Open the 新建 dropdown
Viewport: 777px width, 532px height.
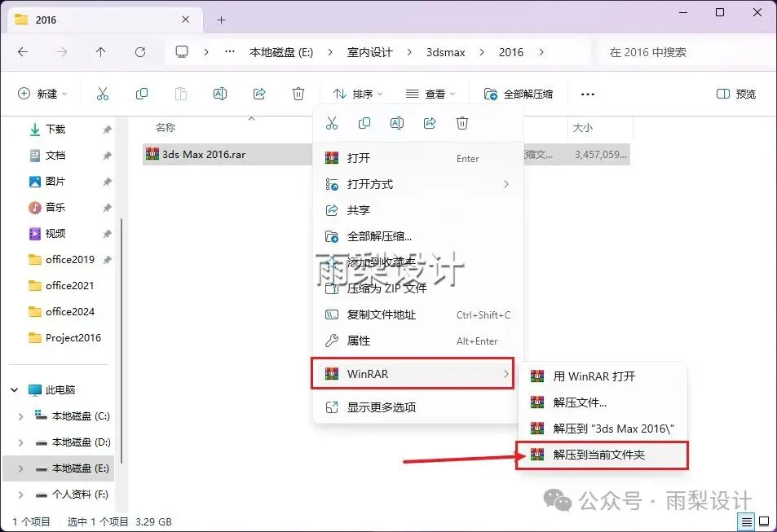[42, 94]
